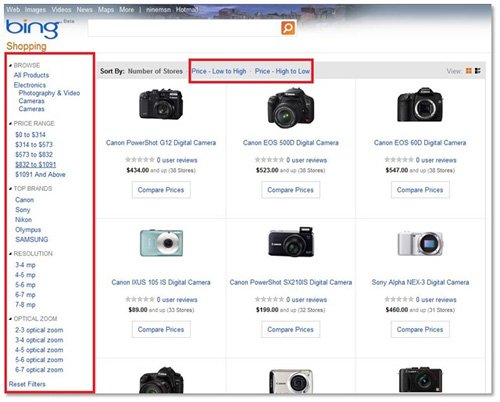Open the Electronics category
The width and height of the screenshot is (500, 402).
[30, 85]
